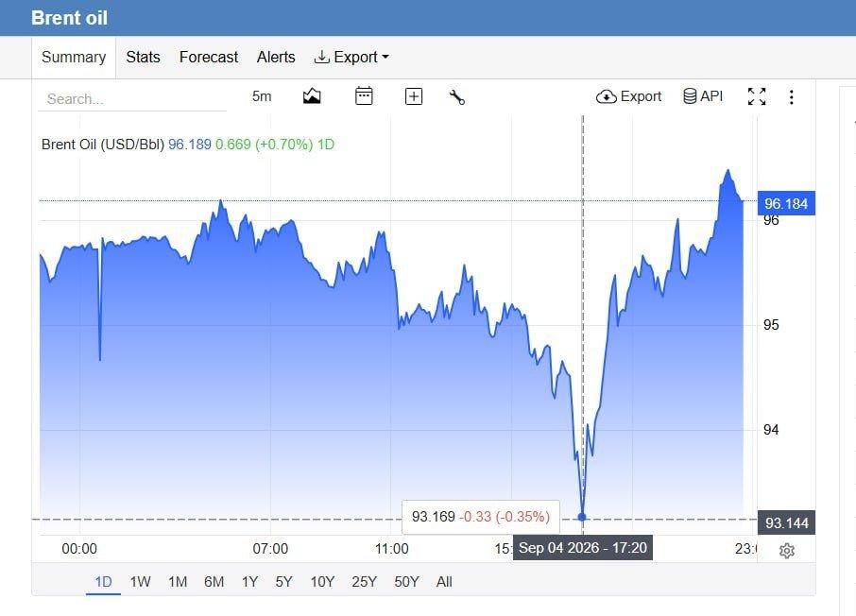Expand the Export dropdown in tab bar
Viewport: 856px width, 616px height.
[x=351, y=57]
